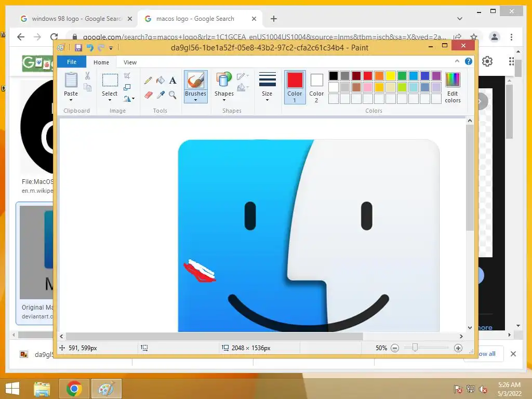532x399 pixels.
Task: Pick the purple color swatch
Action: click(x=436, y=76)
